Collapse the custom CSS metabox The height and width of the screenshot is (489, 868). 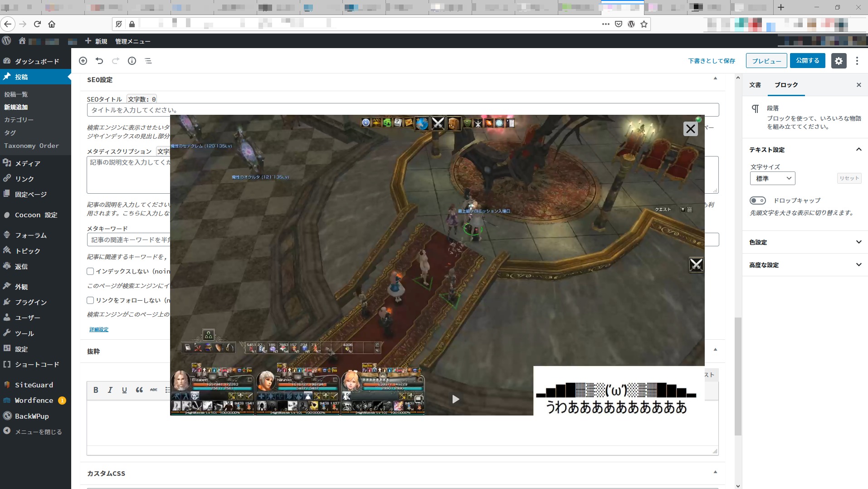tap(715, 472)
